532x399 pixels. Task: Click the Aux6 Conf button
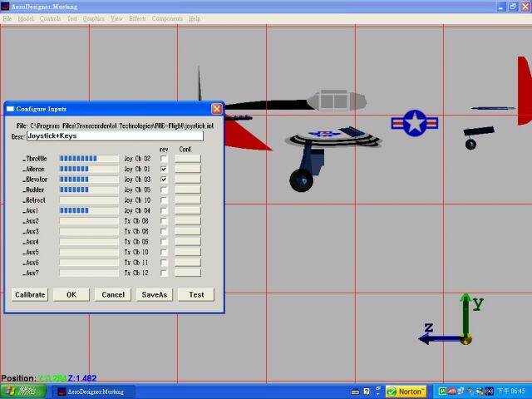[188, 263]
